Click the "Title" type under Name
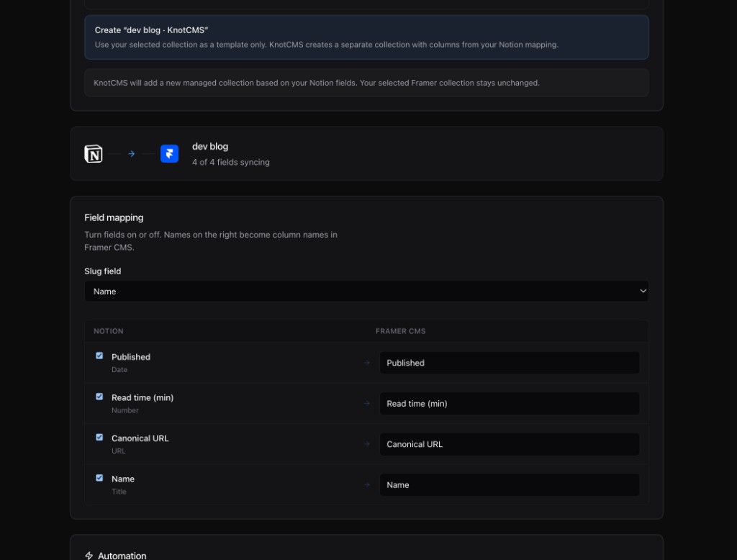This screenshot has height=560, width=737. point(119,492)
